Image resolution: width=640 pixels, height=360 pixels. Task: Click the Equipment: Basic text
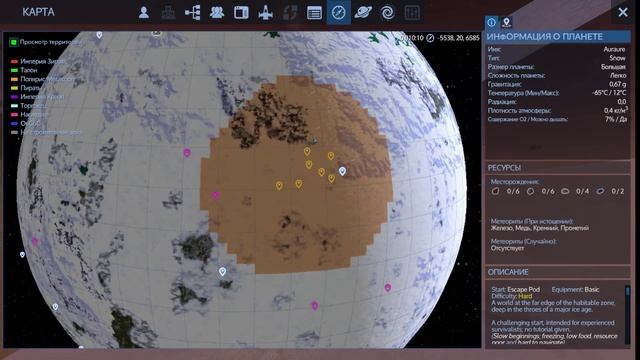(576, 289)
